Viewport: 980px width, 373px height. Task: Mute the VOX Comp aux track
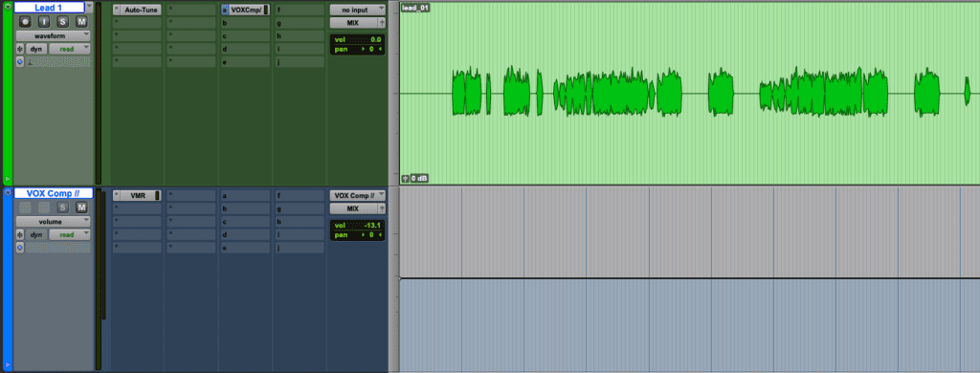coord(81,208)
